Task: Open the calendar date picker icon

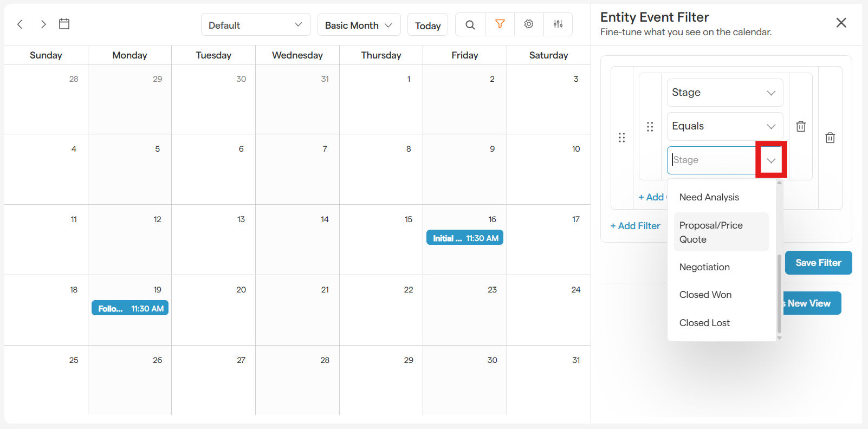Action: [x=64, y=24]
